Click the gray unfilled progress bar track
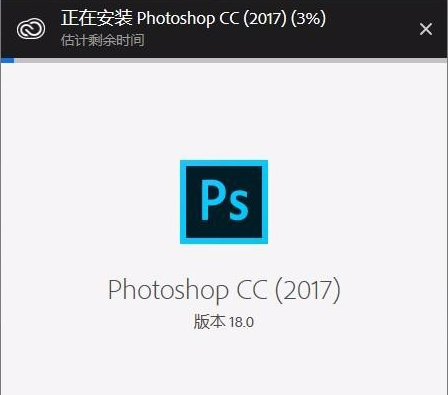The height and width of the screenshot is (395, 448). point(230,60)
